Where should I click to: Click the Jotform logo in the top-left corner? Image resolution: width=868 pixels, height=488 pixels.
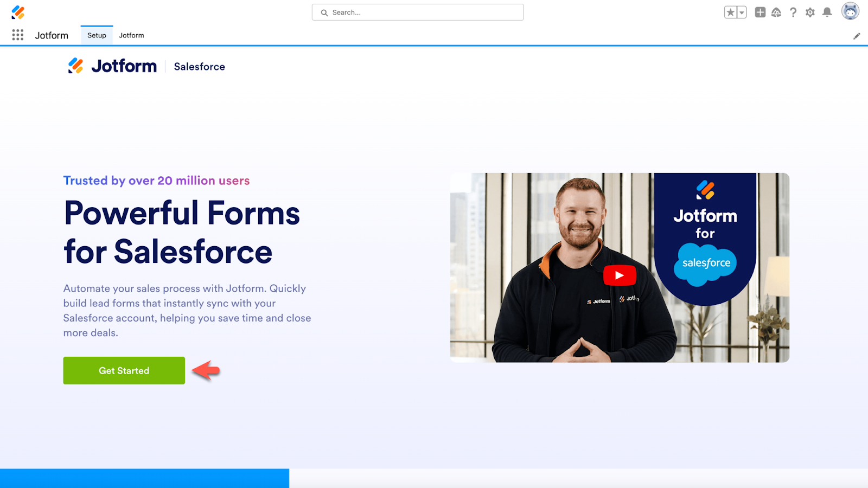coord(18,12)
